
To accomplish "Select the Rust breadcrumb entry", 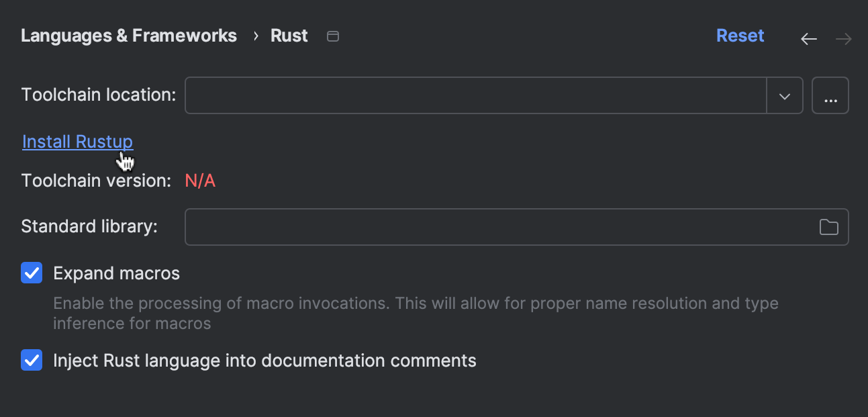I will [289, 36].
